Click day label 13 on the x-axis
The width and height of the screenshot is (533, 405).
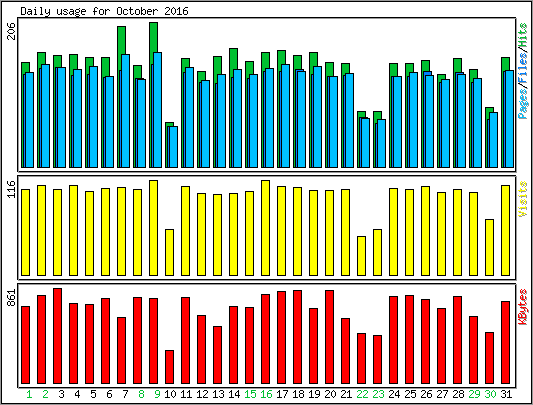(x=218, y=394)
